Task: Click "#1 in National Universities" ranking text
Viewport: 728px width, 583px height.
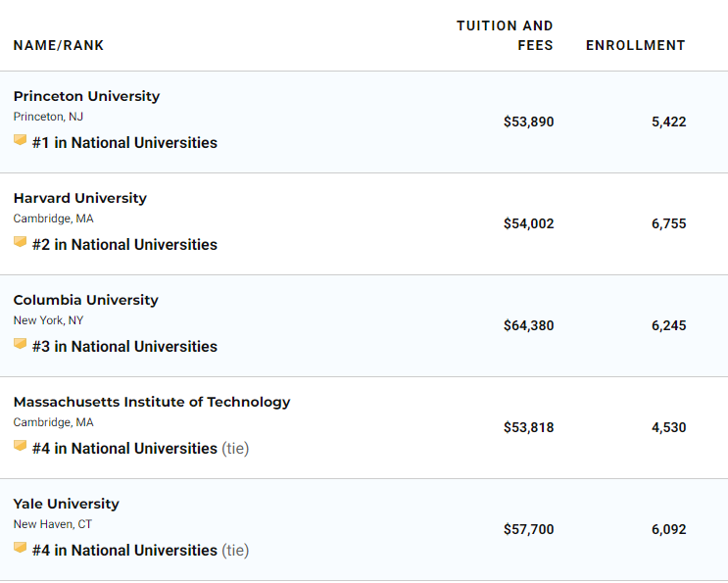Action: [124, 143]
